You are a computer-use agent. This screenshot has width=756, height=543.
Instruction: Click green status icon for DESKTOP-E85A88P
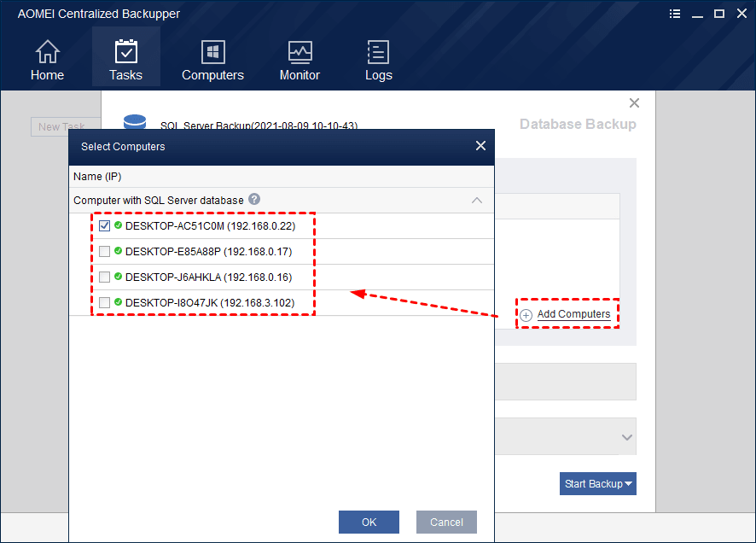click(118, 250)
